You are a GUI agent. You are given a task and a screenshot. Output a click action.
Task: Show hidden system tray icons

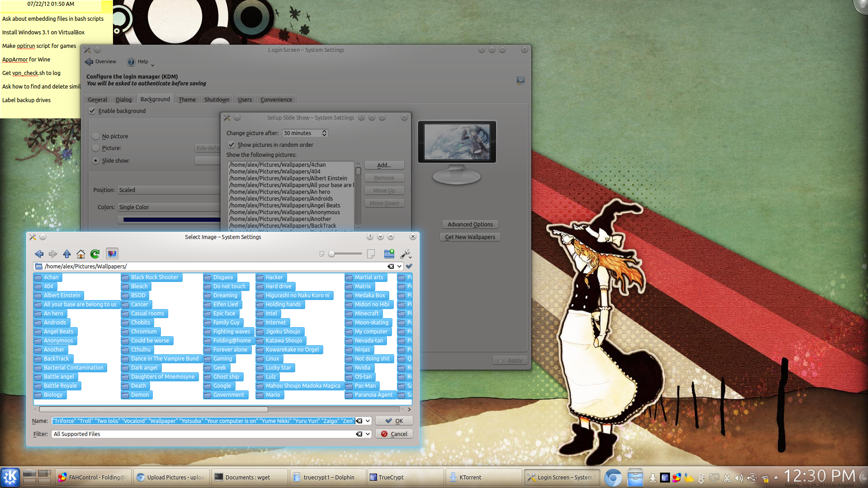pos(776,478)
